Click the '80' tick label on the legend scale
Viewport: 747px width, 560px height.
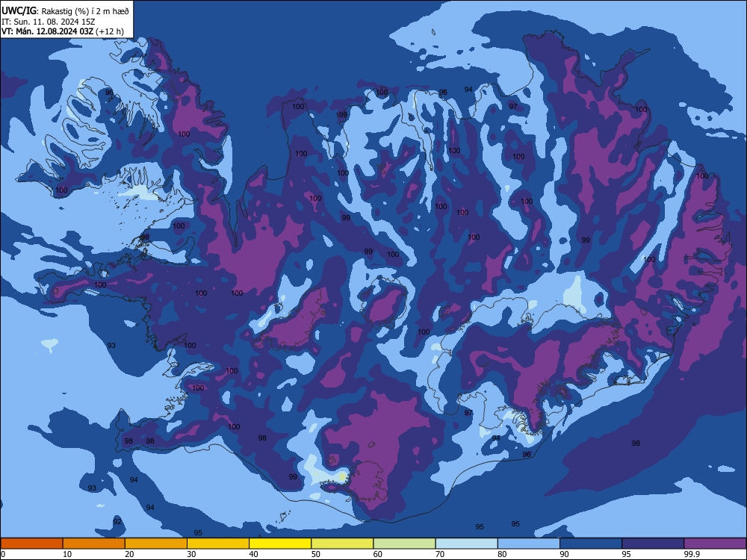click(x=502, y=554)
